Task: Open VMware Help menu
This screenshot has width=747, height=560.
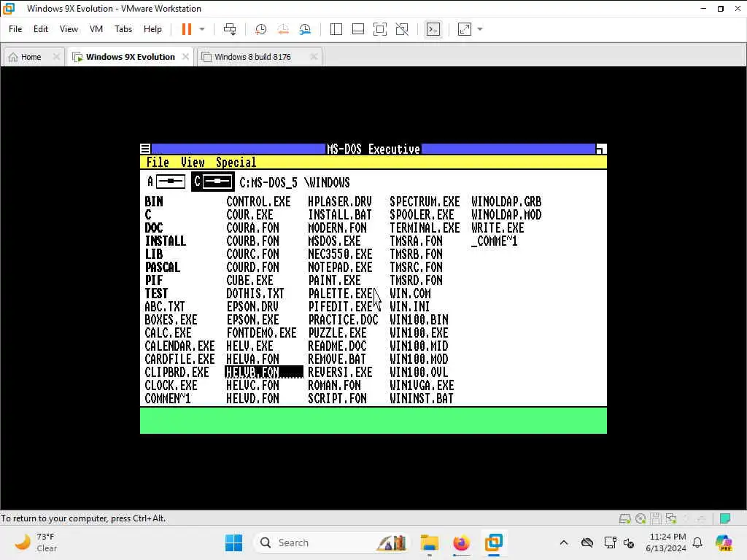Action: coord(152,29)
